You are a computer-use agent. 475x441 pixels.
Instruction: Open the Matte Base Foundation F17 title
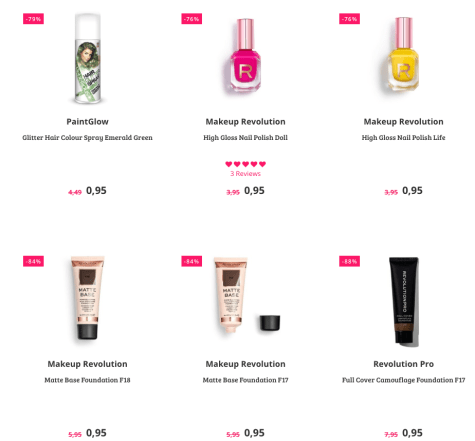click(246, 380)
